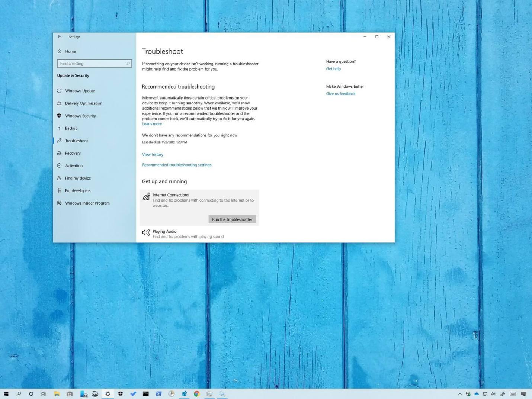This screenshot has height=399, width=532.
Task: Click the Windows Insider Program icon
Action: point(59,203)
